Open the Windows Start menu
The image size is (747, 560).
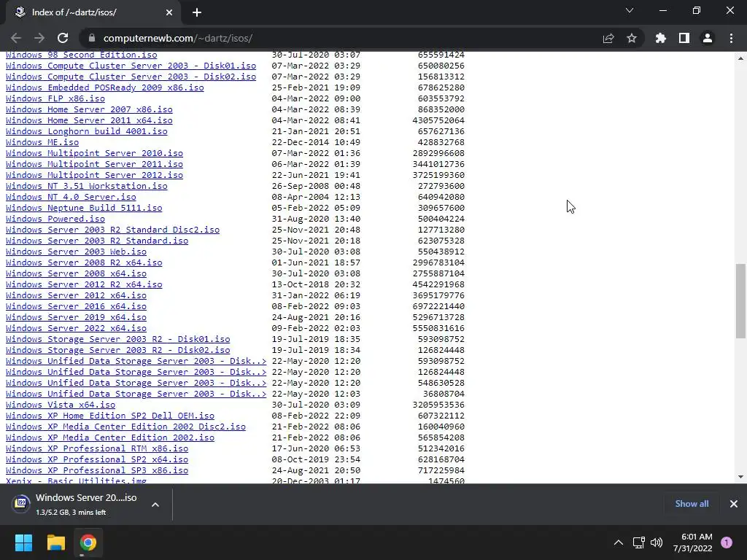[x=23, y=542]
